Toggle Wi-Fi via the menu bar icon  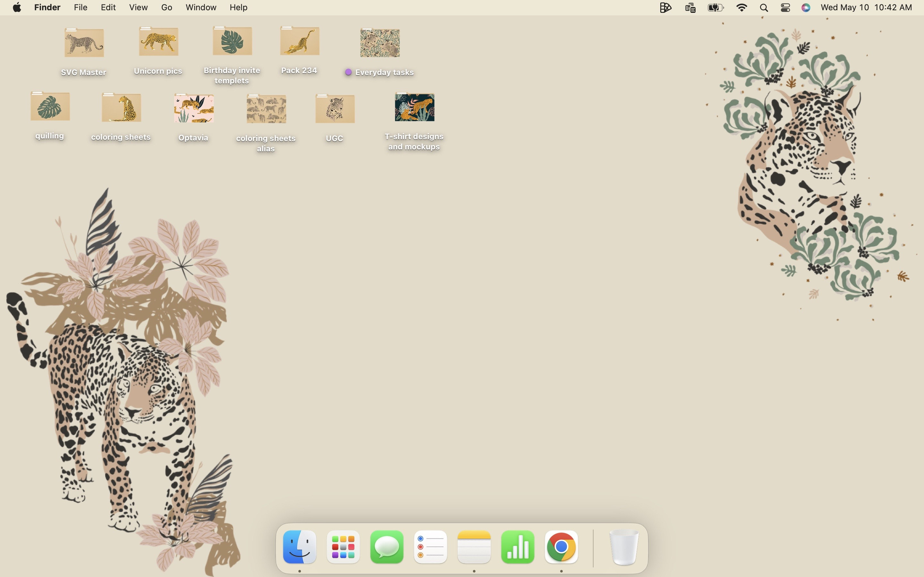point(741,7)
